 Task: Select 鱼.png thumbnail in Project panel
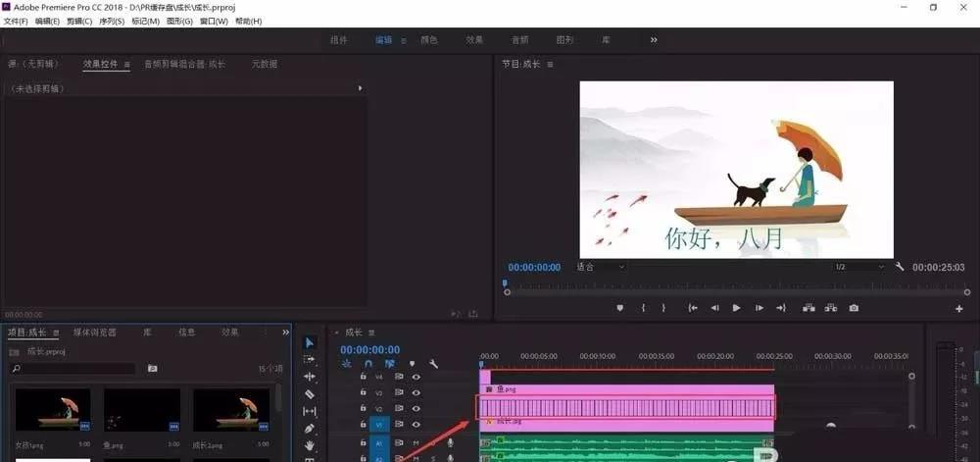click(142, 410)
